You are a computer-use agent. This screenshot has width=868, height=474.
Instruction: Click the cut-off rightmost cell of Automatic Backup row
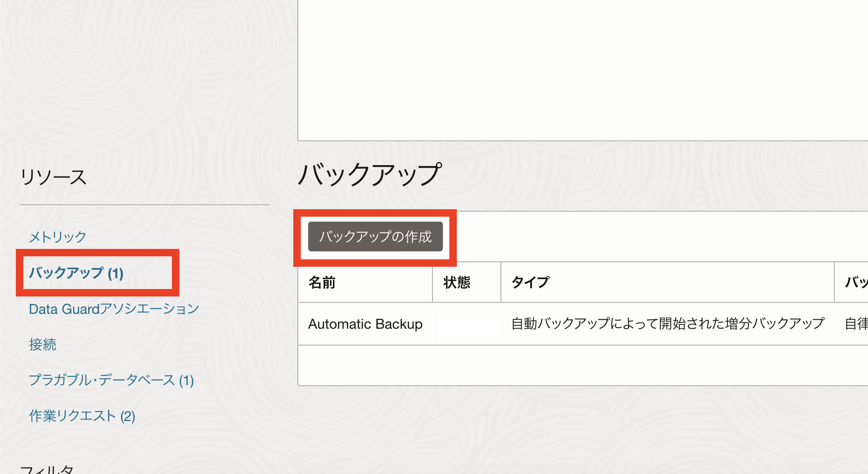856,324
